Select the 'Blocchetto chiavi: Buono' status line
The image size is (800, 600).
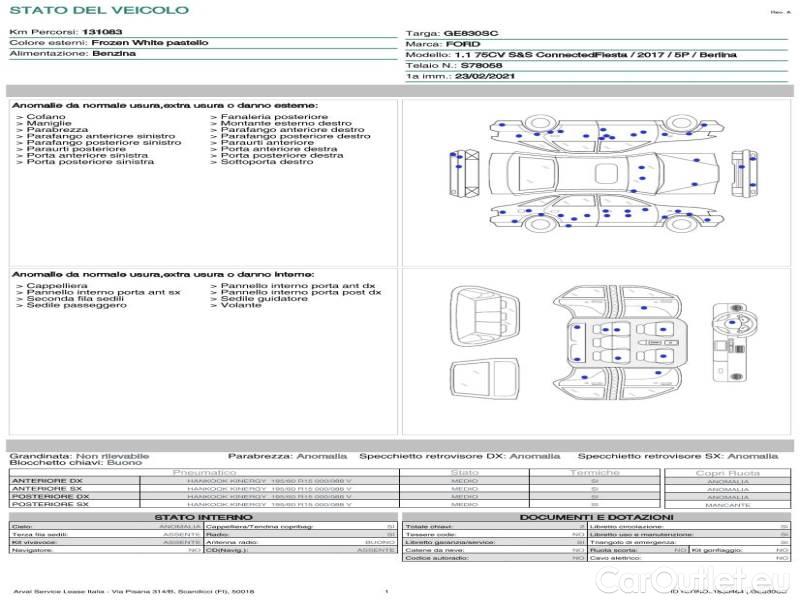(x=76, y=463)
